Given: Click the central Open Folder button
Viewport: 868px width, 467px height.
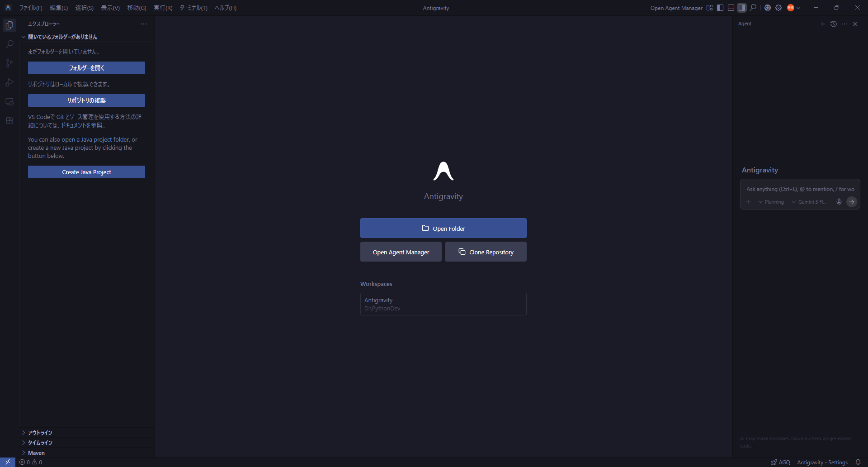Looking at the screenshot, I should (443, 228).
